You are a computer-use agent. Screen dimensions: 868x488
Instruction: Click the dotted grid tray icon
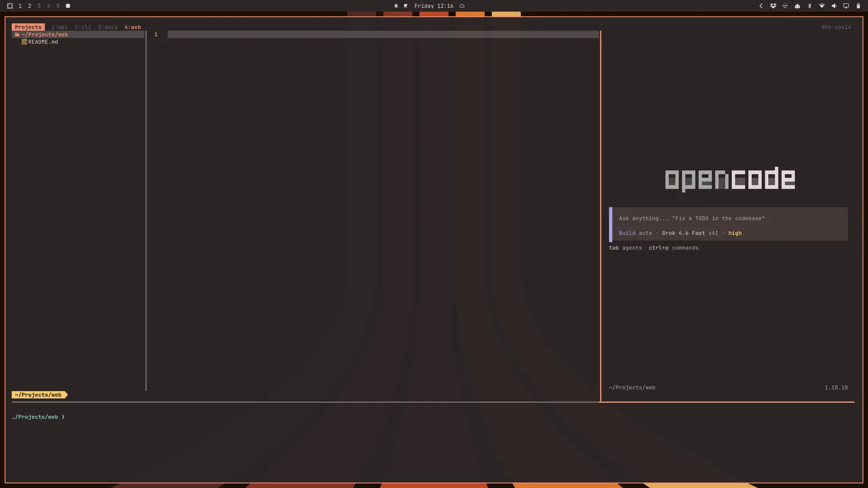pyautogui.click(x=785, y=6)
